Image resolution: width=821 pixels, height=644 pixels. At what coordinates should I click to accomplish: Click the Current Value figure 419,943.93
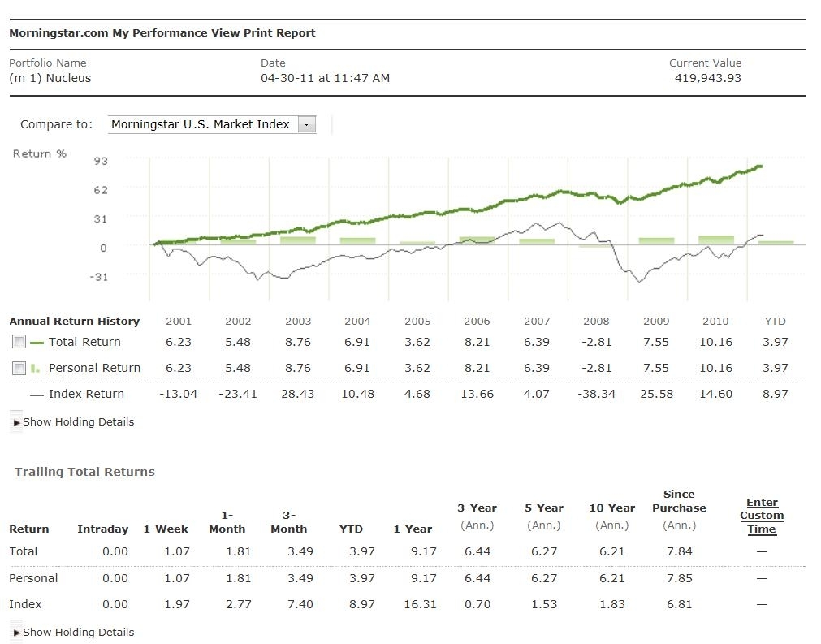tap(708, 78)
